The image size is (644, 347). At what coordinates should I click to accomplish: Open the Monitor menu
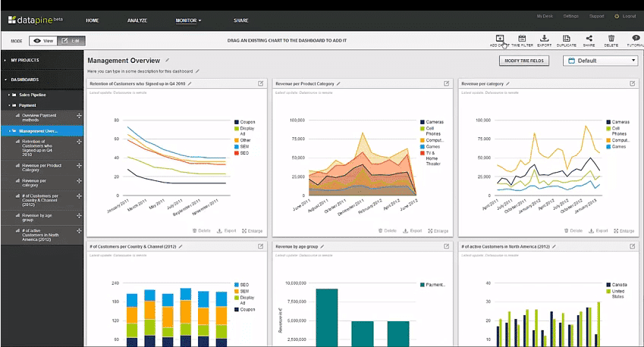(x=188, y=20)
